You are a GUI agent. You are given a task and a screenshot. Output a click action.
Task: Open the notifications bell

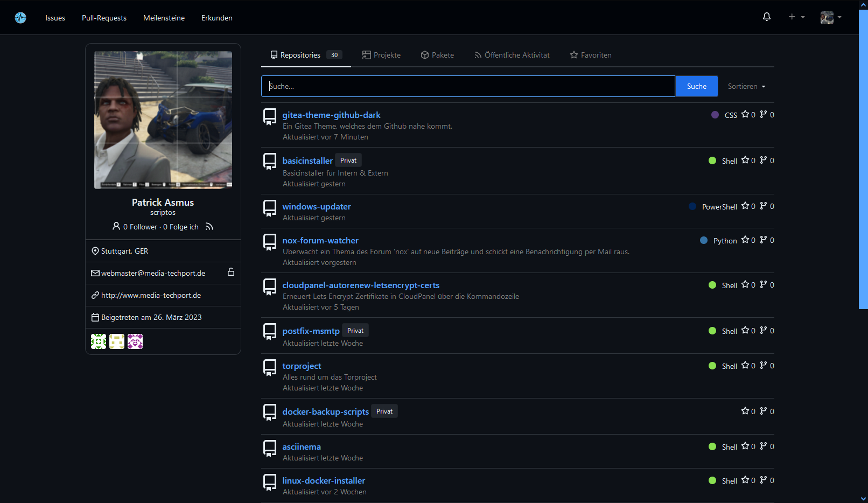[767, 17]
